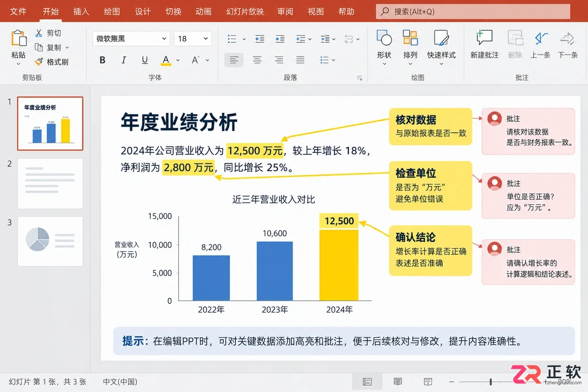Click the zoom slider handle
Image resolution: width=588 pixels, height=392 pixels.
[x=491, y=382]
